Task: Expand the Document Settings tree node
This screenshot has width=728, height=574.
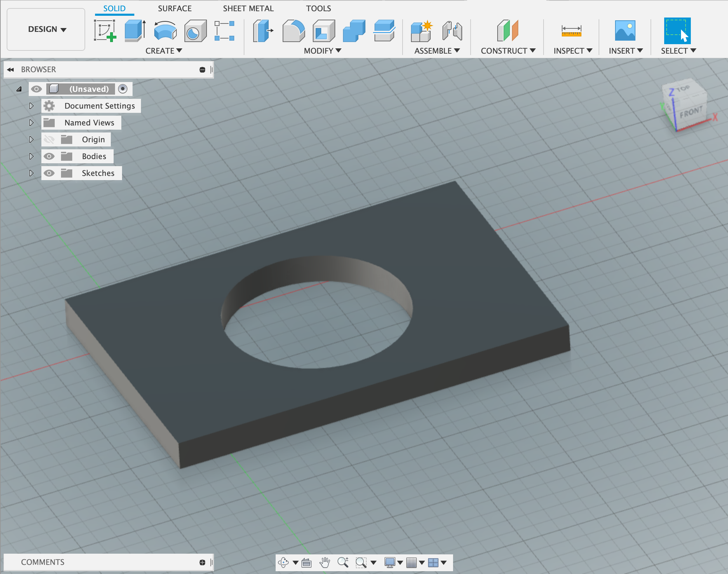Action: [x=31, y=106]
